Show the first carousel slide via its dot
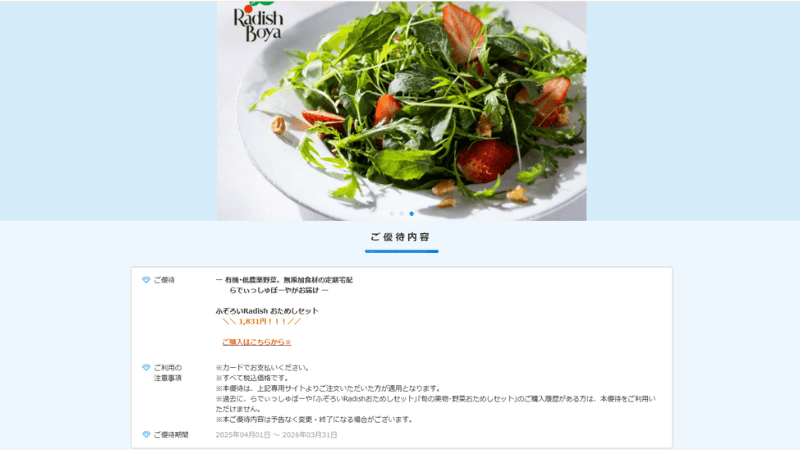The image size is (800, 450). pos(392,214)
